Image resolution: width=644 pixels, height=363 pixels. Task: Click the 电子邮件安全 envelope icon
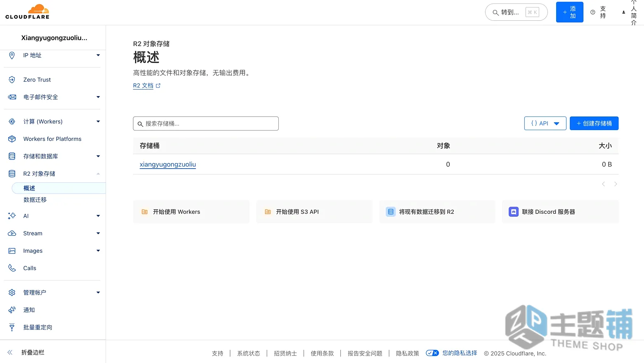point(12,97)
